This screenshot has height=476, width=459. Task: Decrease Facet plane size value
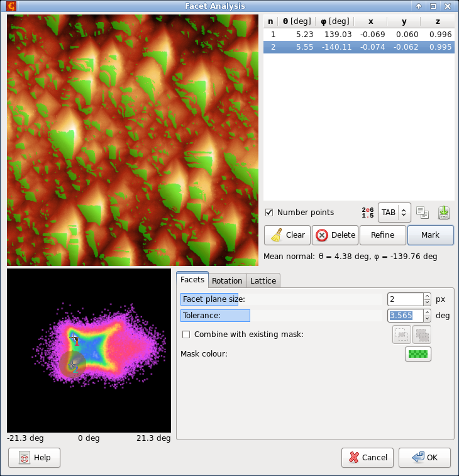click(x=427, y=302)
